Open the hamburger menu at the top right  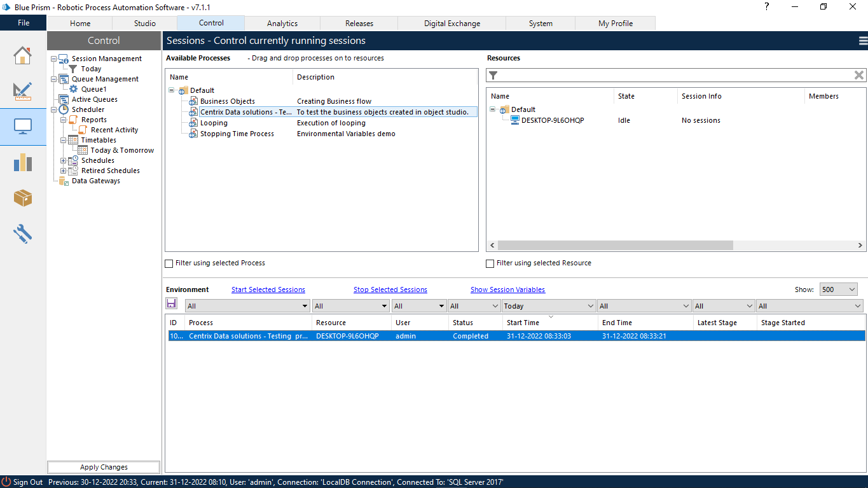[x=862, y=40]
